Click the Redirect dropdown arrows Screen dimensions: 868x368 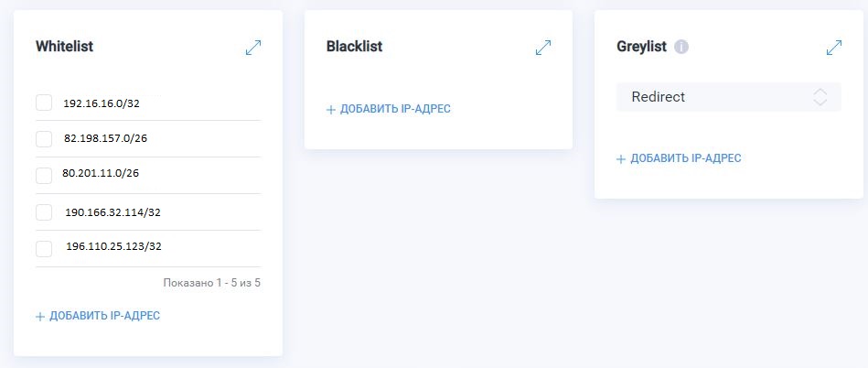pyautogui.click(x=820, y=97)
